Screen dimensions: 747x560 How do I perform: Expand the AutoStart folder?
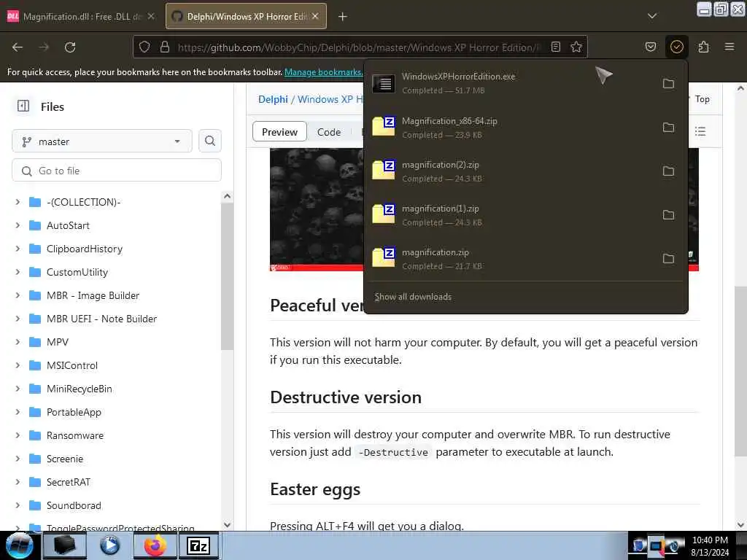click(18, 225)
